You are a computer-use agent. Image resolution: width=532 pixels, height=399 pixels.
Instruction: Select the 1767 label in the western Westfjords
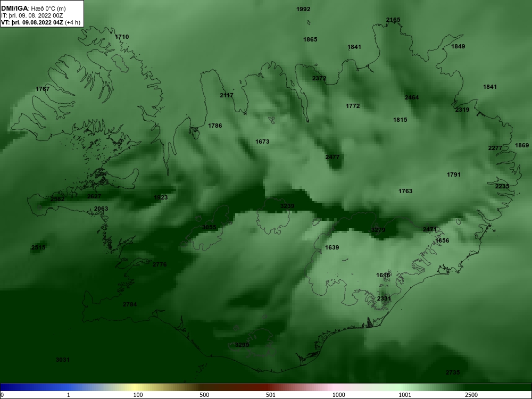pyautogui.click(x=43, y=89)
